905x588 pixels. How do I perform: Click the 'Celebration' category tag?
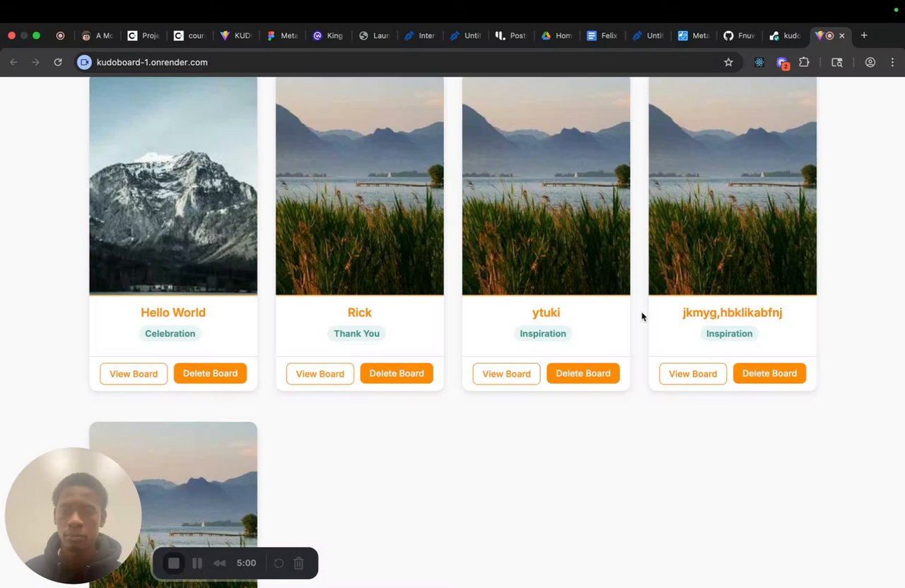pyautogui.click(x=170, y=334)
